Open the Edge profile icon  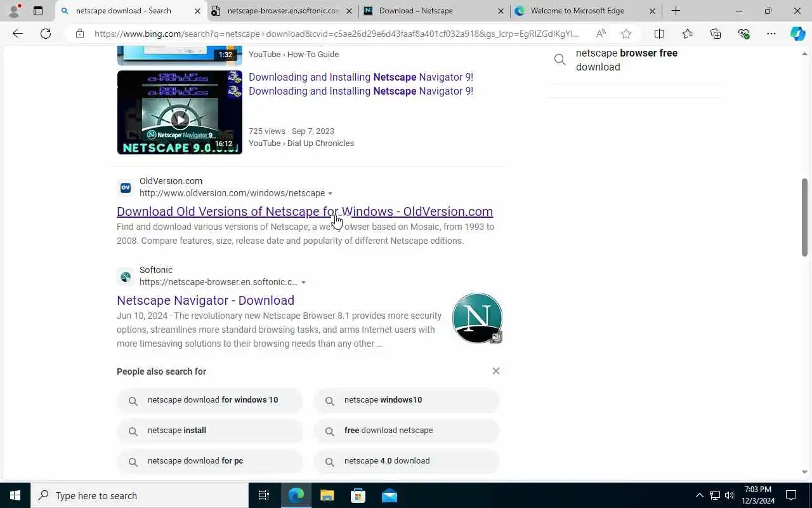pyautogui.click(x=14, y=11)
